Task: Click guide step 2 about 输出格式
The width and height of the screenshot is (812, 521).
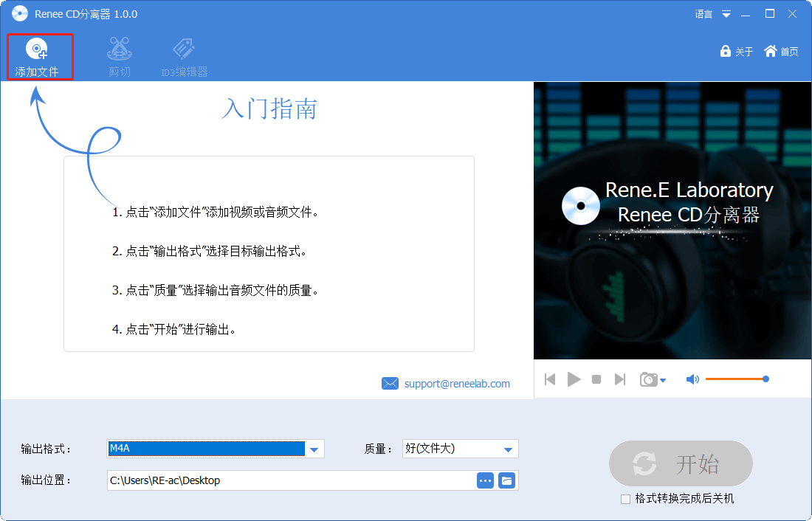Action: 209,251
